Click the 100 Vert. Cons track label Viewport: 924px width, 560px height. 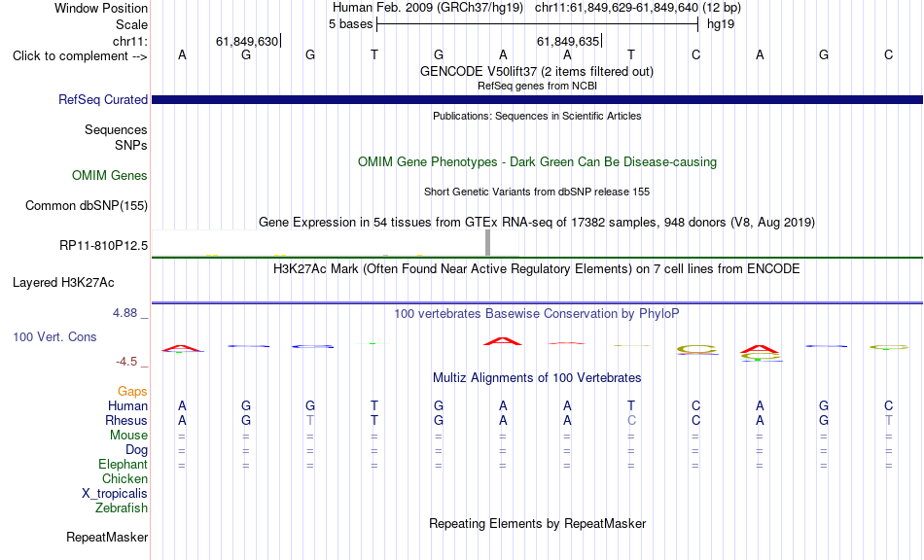click(x=54, y=336)
